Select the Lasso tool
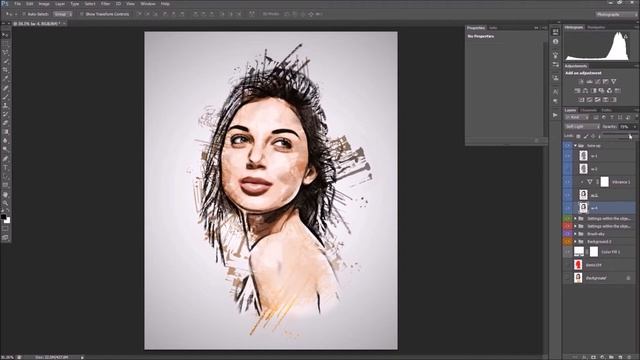Viewport: 640px width, 360px height. tap(5, 53)
